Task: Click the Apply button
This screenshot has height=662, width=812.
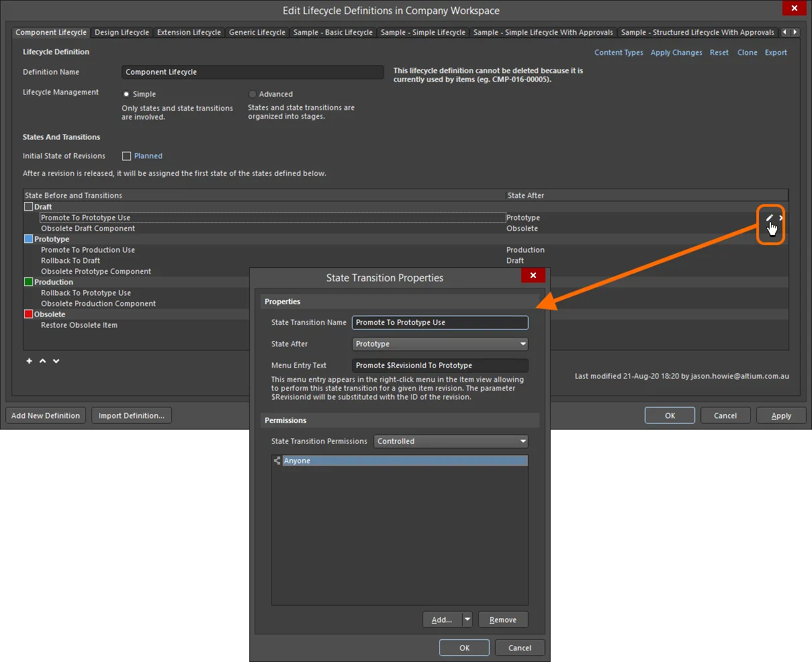Action: click(x=781, y=416)
